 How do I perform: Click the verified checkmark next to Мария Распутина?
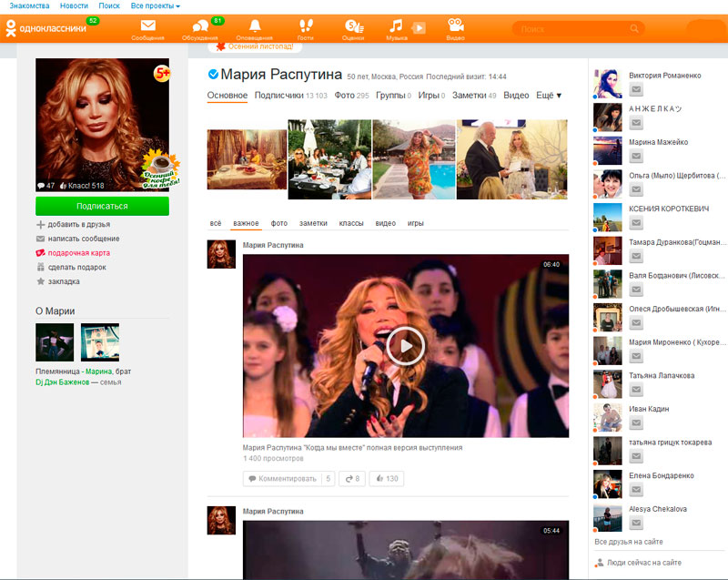point(213,74)
